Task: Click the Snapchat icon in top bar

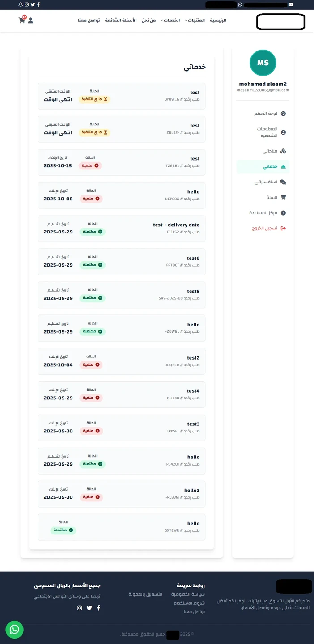Action: click(21, 4)
